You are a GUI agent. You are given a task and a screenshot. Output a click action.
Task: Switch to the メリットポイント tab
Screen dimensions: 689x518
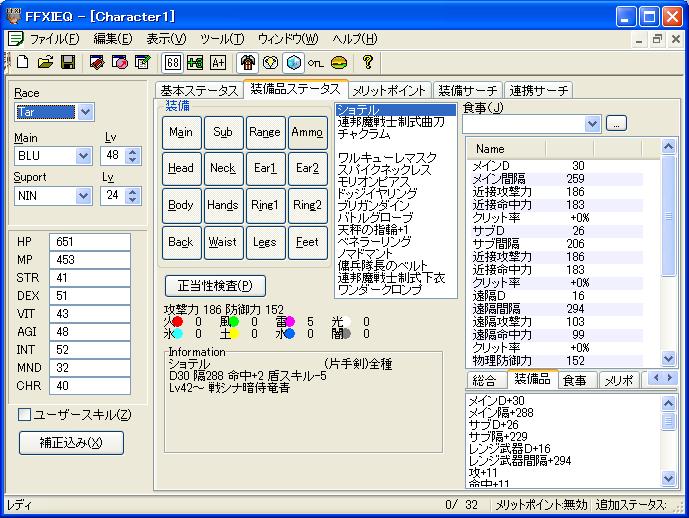coord(389,91)
